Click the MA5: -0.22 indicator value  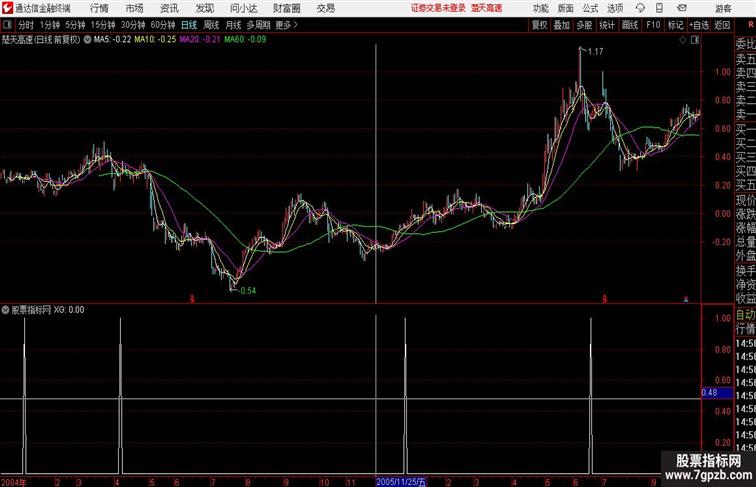tap(112, 40)
